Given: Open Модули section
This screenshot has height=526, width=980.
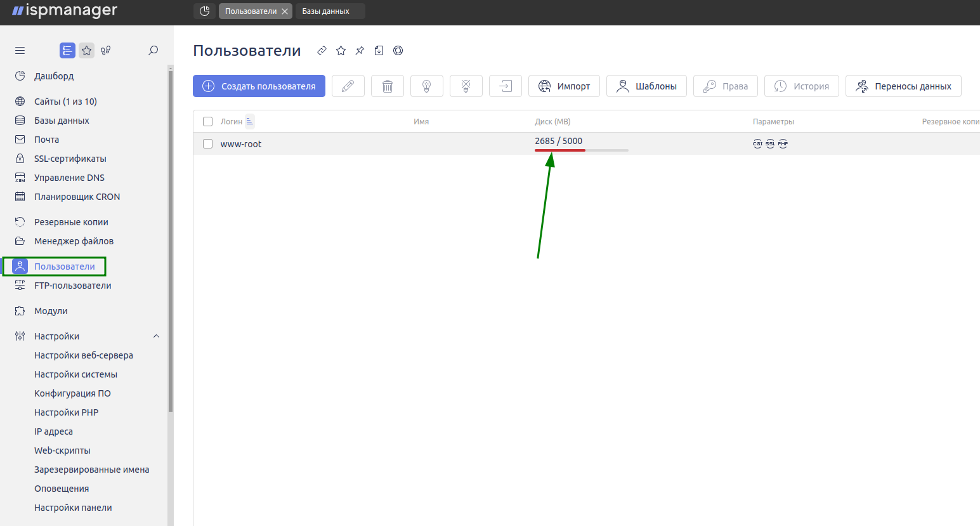Looking at the screenshot, I should pos(51,311).
